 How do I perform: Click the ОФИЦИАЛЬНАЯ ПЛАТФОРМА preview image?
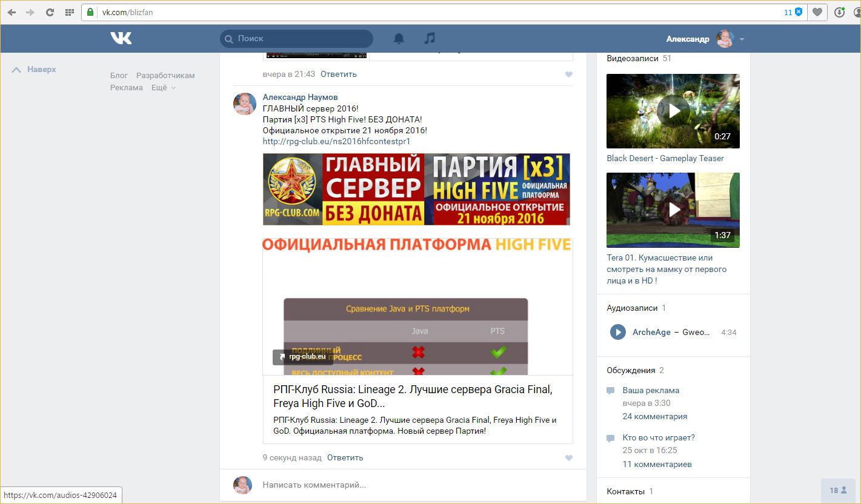pos(418,307)
